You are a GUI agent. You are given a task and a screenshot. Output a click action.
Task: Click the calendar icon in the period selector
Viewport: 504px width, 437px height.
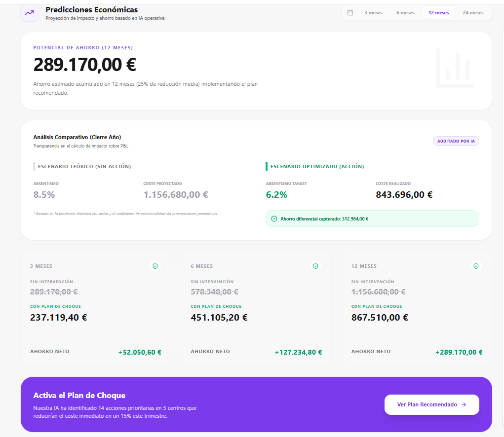tap(350, 12)
